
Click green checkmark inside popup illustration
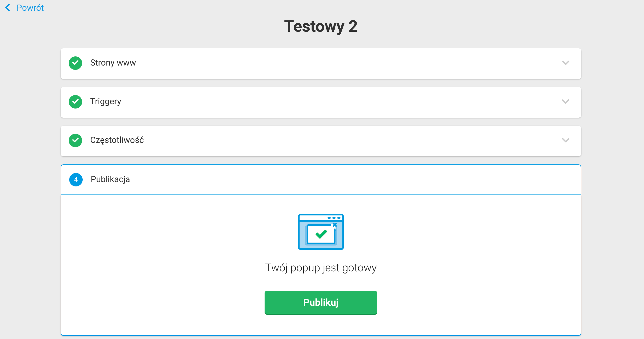[321, 234]
